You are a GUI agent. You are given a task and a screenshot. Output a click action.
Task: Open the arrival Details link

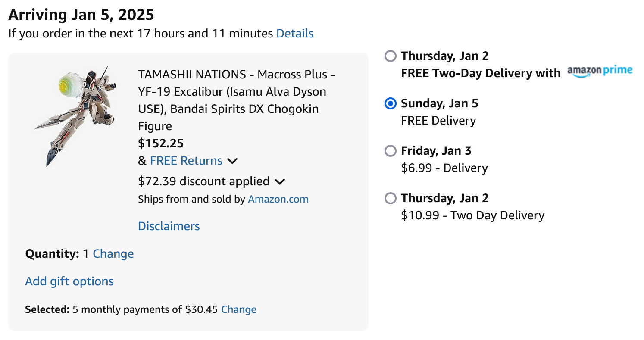[295, 34]
